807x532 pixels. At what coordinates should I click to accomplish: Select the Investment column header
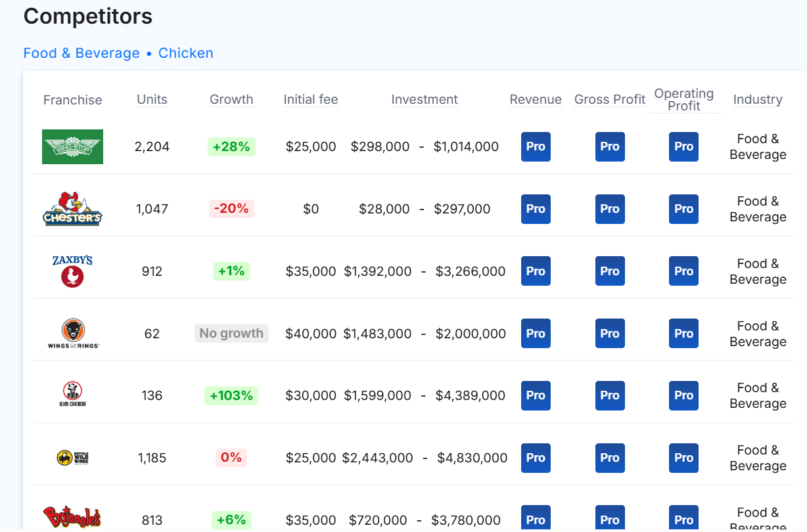pos(425,100)
